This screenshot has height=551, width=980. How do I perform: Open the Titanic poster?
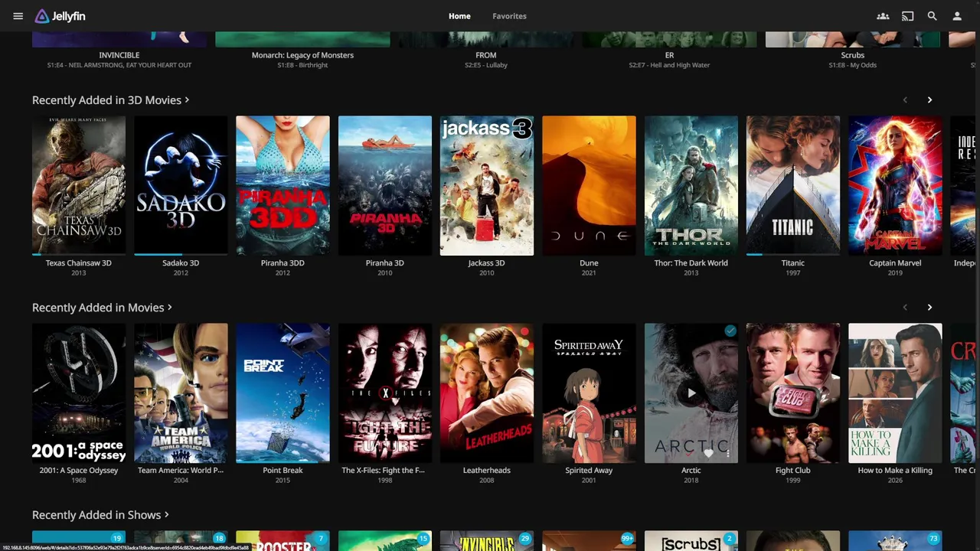793,185
